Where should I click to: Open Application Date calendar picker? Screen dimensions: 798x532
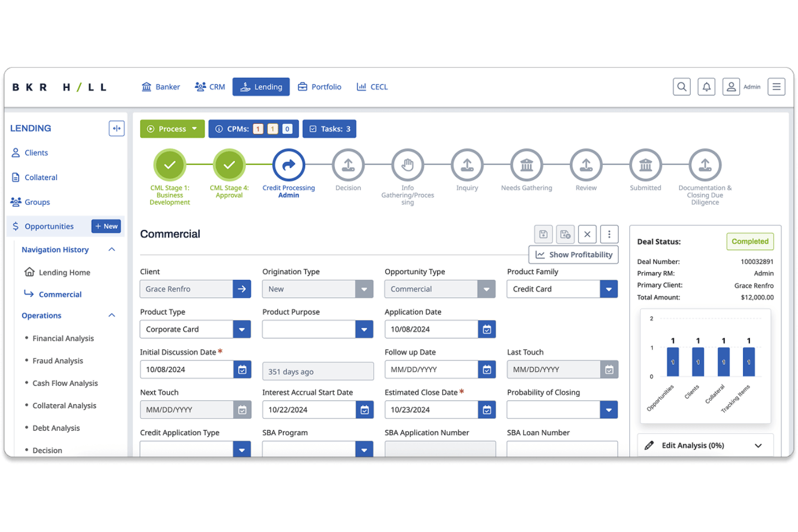[487, 329]
